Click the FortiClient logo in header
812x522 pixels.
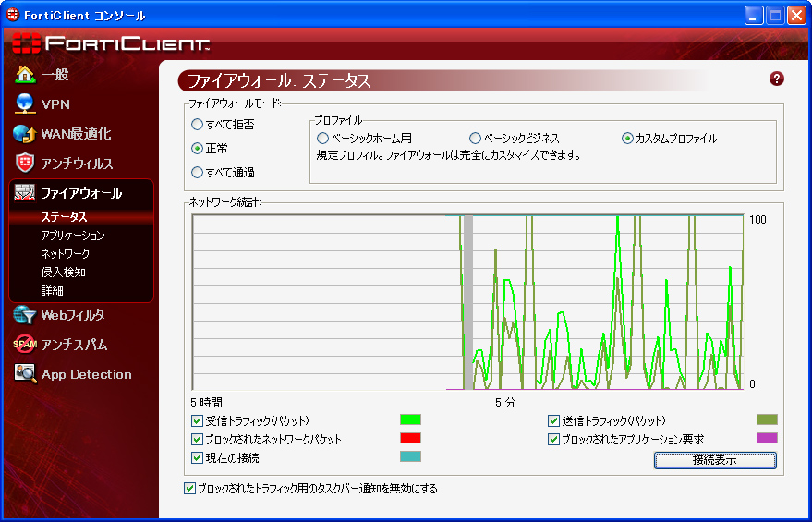pos(111,43)
